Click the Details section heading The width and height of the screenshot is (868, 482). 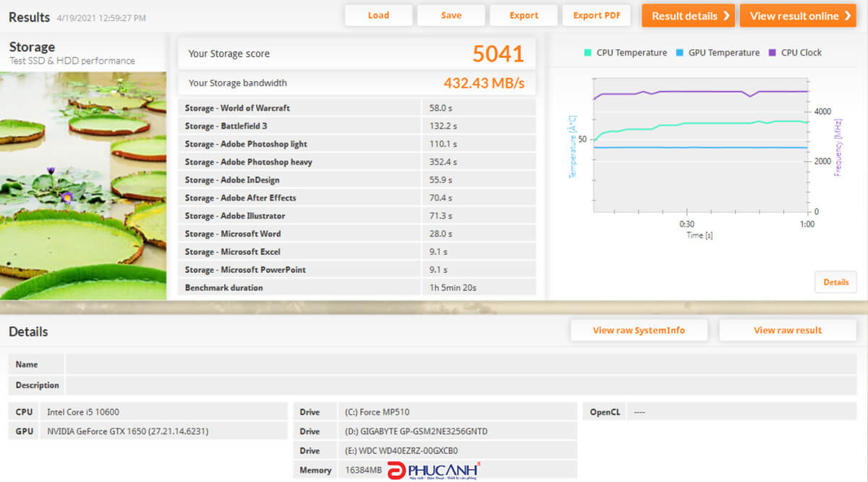(x=28, y=331)
